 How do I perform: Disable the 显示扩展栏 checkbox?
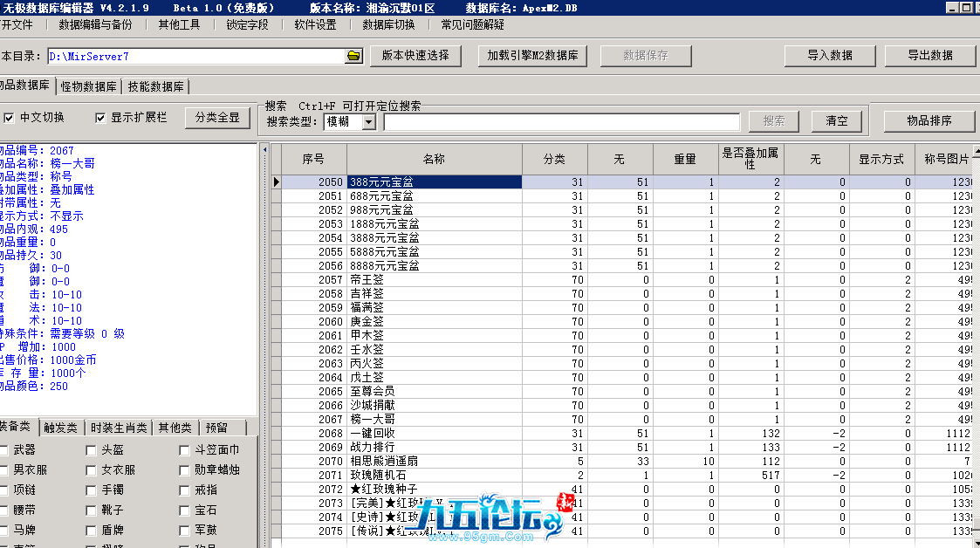(100, 118)
